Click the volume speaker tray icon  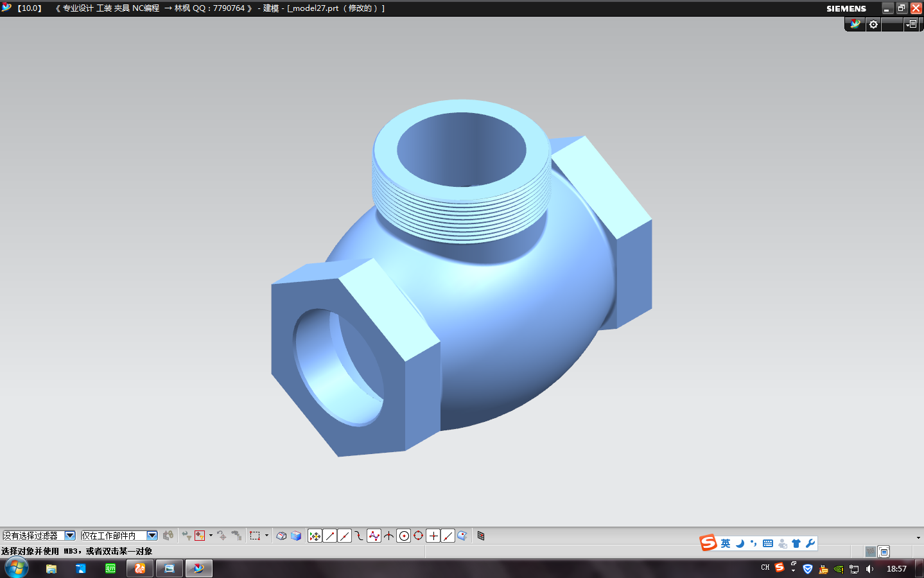[869, 569]
